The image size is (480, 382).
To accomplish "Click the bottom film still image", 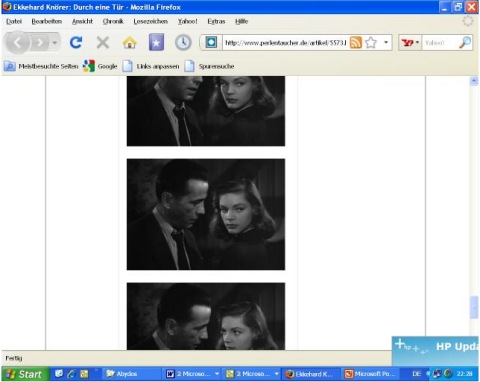I will click(x=206, y=316).
